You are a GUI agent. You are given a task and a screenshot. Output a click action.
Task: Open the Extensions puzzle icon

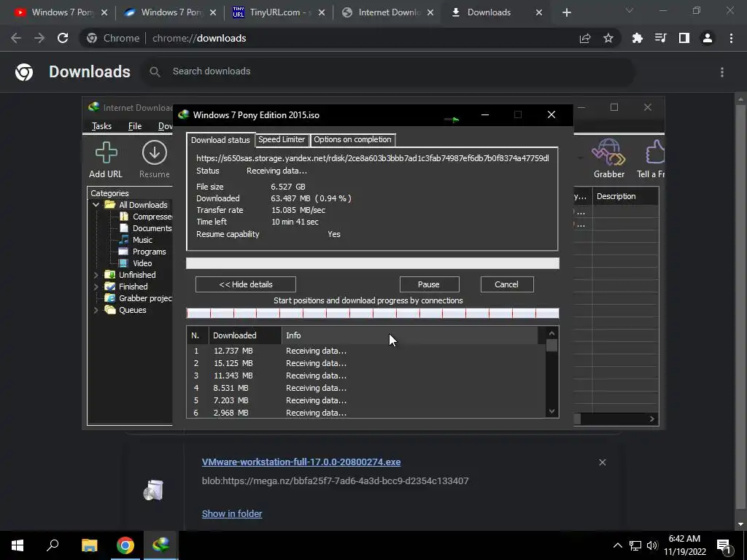[x=637, y=38]
